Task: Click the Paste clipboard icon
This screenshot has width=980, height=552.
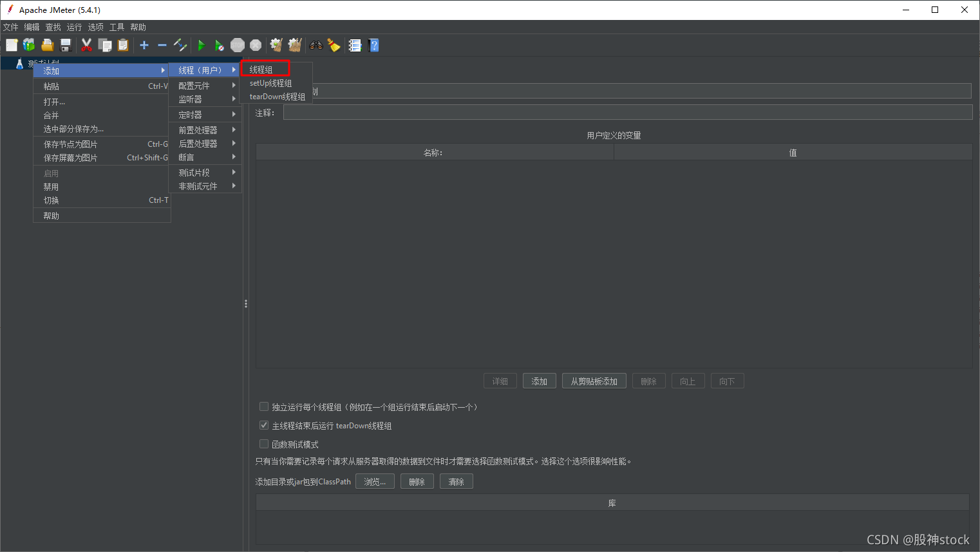Action: [x=123, y=45]
